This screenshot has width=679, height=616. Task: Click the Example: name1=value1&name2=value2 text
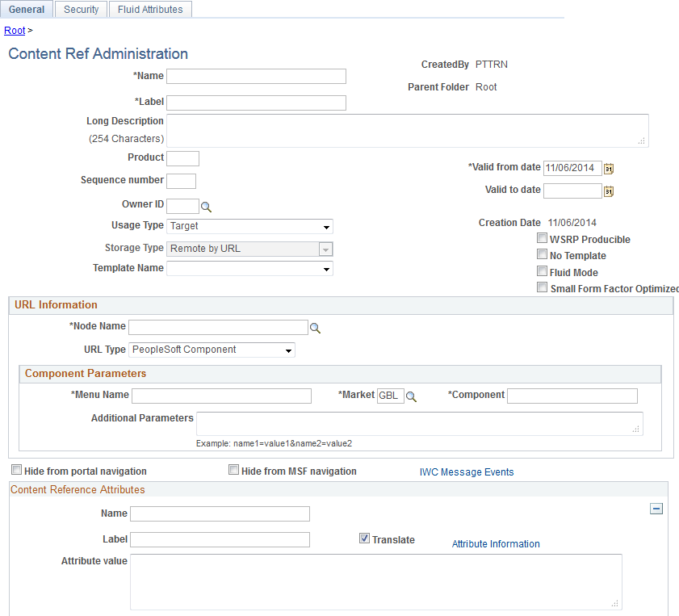click(x=275, y=444)
